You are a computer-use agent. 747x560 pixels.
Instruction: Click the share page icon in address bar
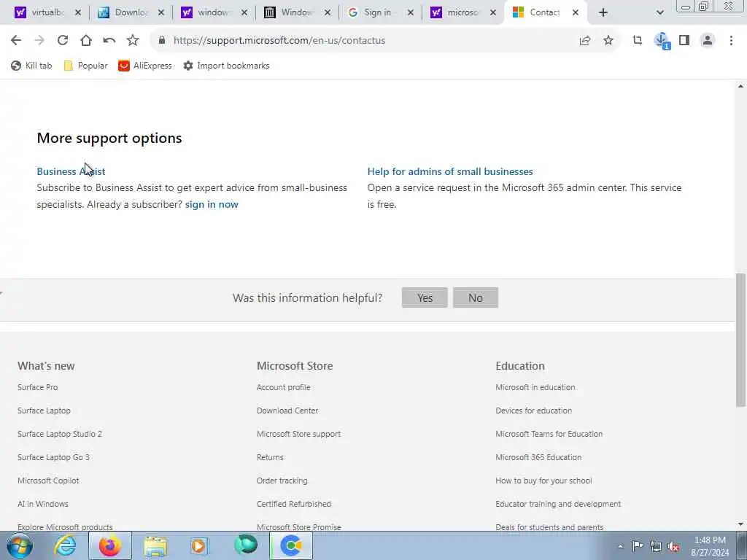click(585, 41)
